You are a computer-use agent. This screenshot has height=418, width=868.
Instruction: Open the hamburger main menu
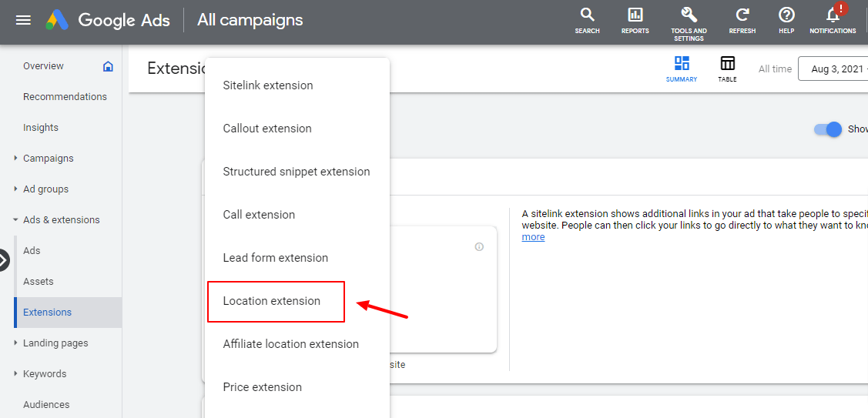[23, 20]
